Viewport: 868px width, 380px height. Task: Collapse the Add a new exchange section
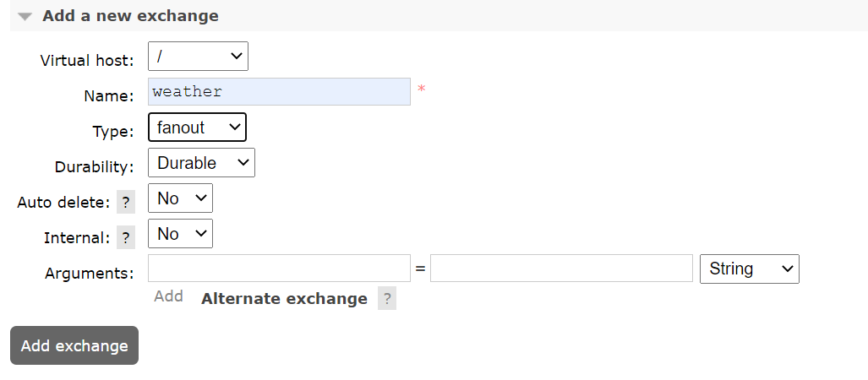coord(26,16)
